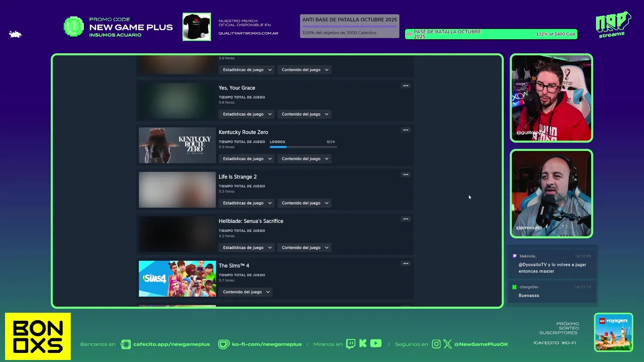Click the YouTube icon next to Miranos en
Viewport: 644px width, 362px height.
coord(376,343)
